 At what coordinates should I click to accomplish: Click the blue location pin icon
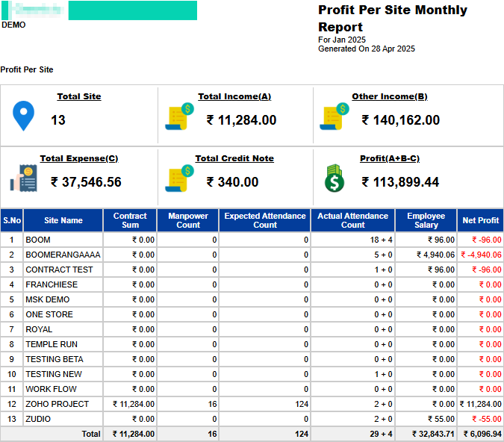coord(24,117)
